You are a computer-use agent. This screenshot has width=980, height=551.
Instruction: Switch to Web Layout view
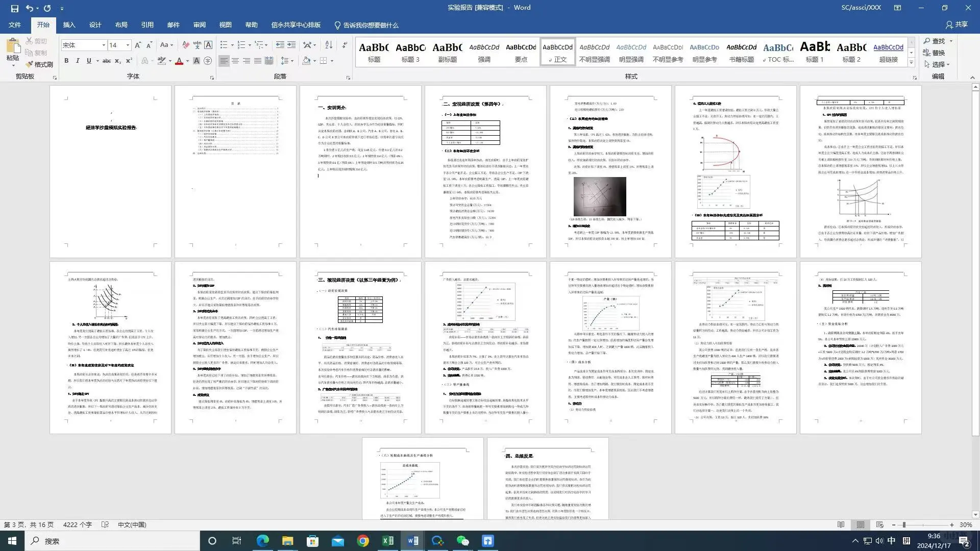pyautogui.click(x=879, y=524)
